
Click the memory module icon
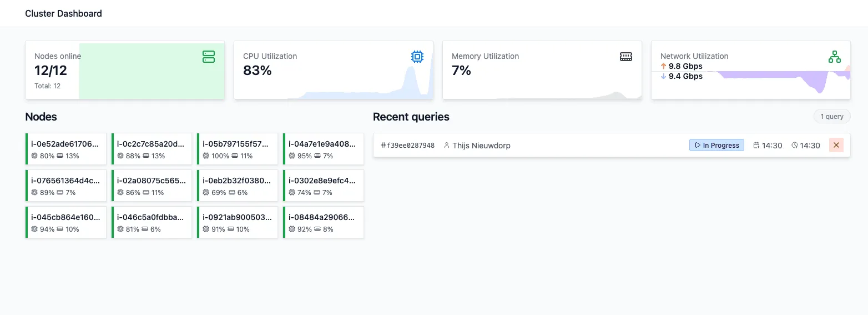click(626, 57)
